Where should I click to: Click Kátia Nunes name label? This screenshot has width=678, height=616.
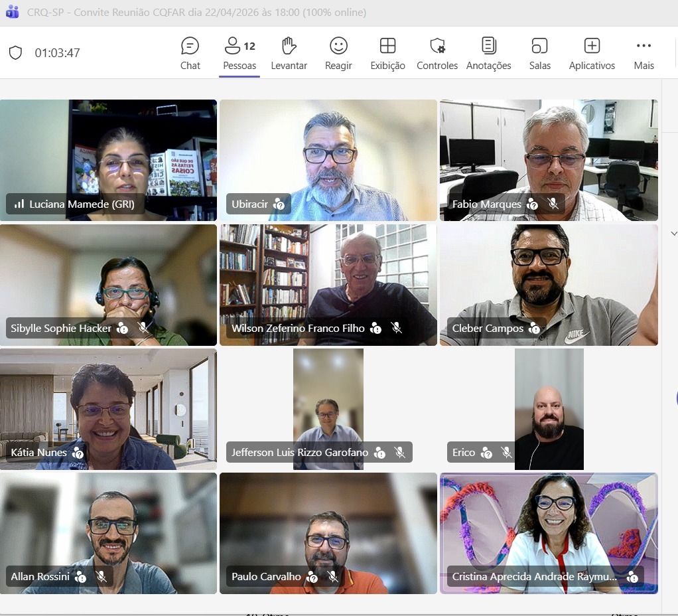click(x=38, y=453)
